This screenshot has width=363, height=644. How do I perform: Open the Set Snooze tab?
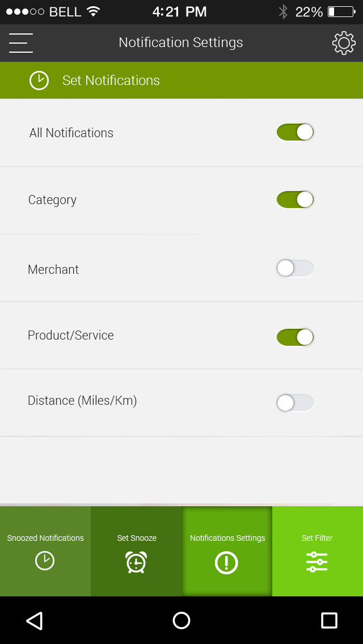pyautogui.click(x=137, y=538)
